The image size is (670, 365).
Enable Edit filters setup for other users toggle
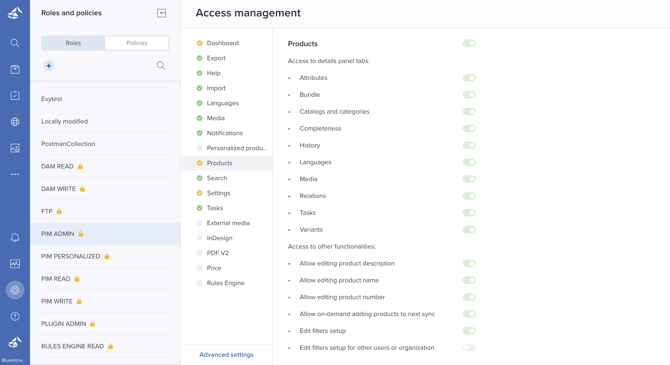[469, 347]
